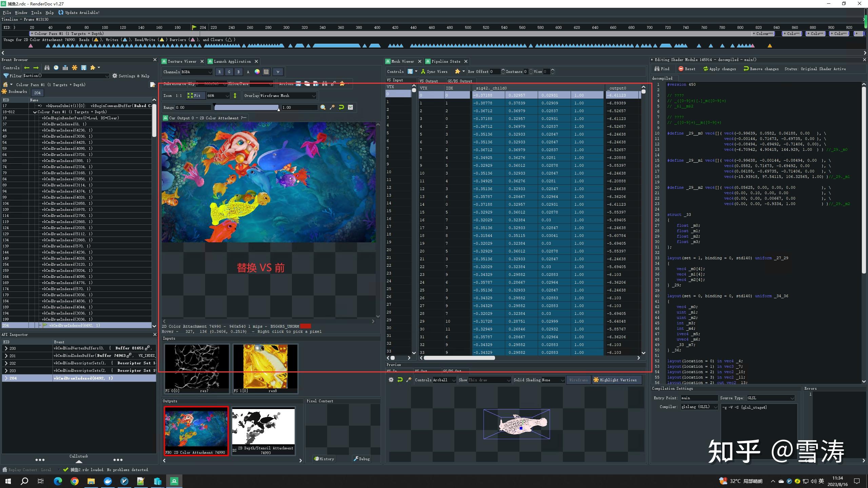Click the color wheel icon in Channels row
The width and height of the screenshot is (868, 488).
[x=257, y=72]
